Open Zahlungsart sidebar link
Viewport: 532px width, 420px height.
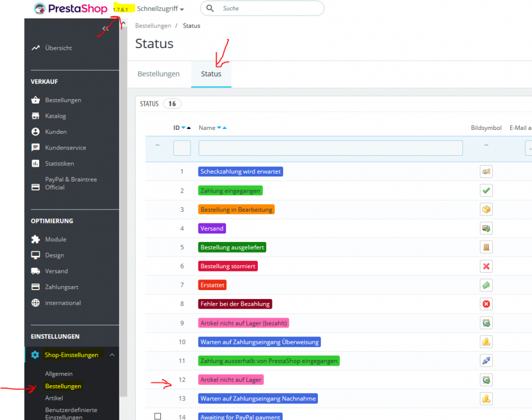pyautogui.click(x=62, y=287)
